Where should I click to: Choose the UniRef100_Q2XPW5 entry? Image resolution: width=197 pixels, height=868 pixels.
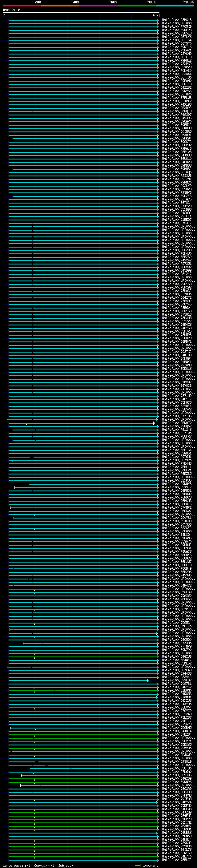[x=176, y=481]
